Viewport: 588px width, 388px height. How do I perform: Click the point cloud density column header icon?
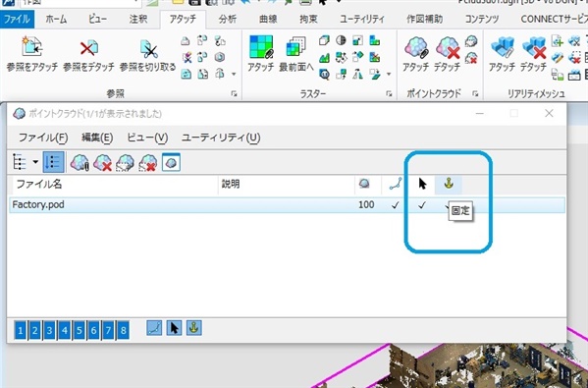pos(364,184)
